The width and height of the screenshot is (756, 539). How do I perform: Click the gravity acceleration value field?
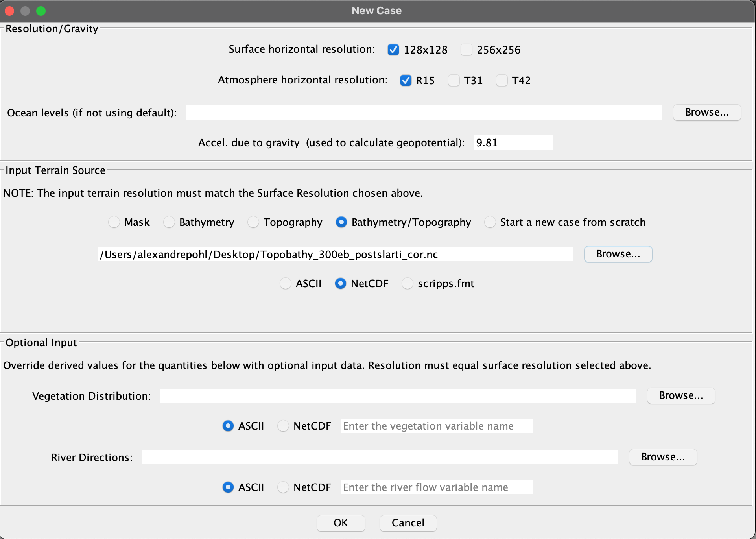coord(513,142)
